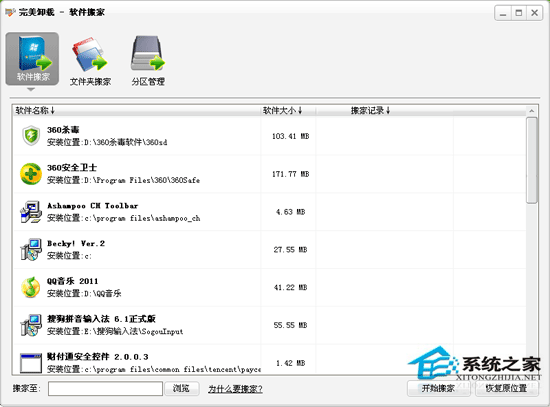Sort by 软件名称 column header

[35, 111]
